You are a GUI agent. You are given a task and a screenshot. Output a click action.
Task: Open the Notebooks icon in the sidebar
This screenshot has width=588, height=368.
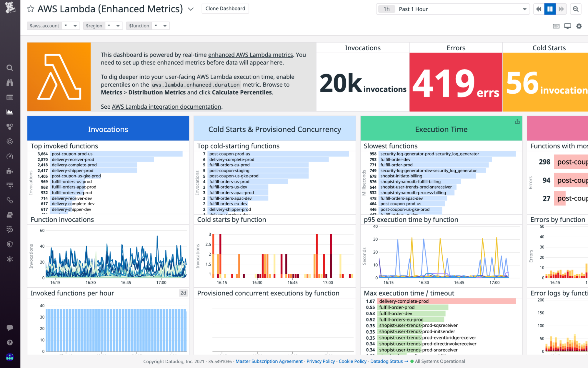click(x=10, y=215)
